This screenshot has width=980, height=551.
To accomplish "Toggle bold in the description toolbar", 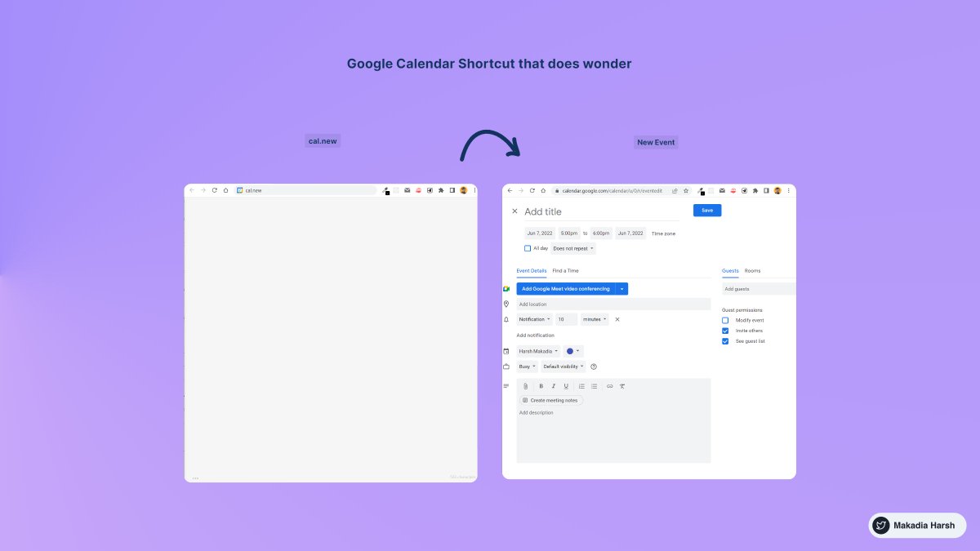I will tap(541, 386).
